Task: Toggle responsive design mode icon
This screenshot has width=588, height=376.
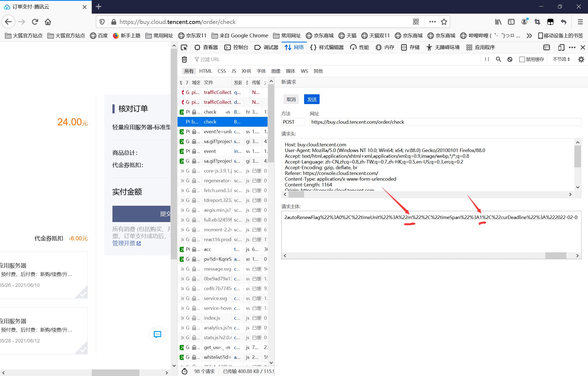Action: click(x=561, y=47)
